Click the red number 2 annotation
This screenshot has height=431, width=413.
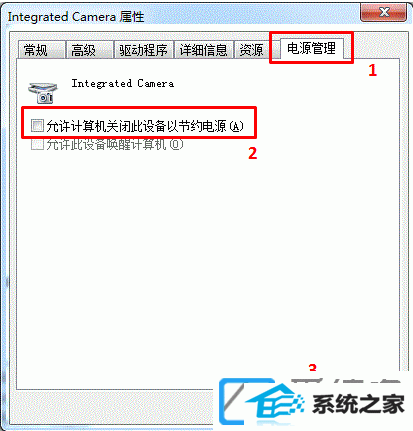coord(253,153)
